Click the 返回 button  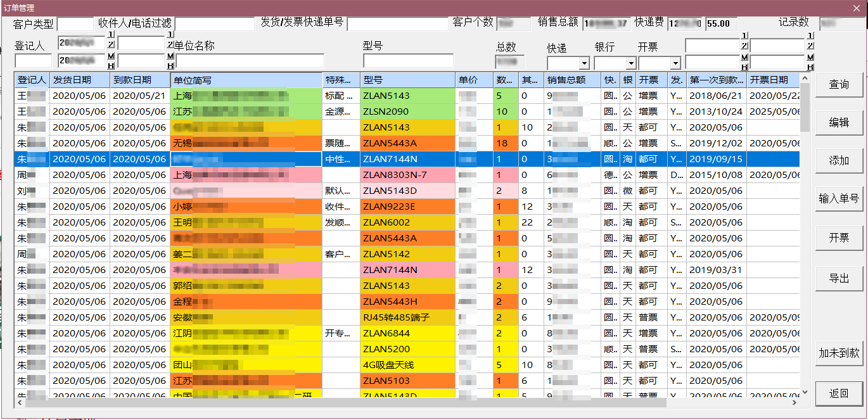839,393
